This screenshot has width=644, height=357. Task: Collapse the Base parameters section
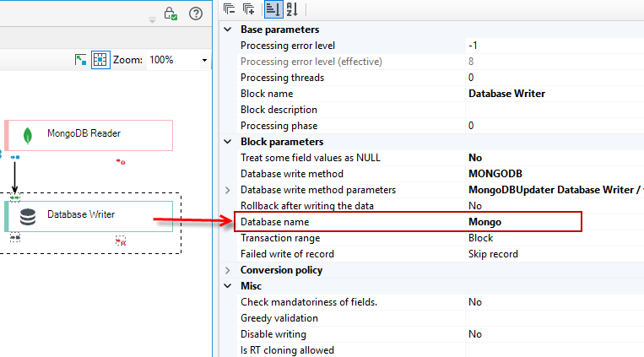(228, 30)
